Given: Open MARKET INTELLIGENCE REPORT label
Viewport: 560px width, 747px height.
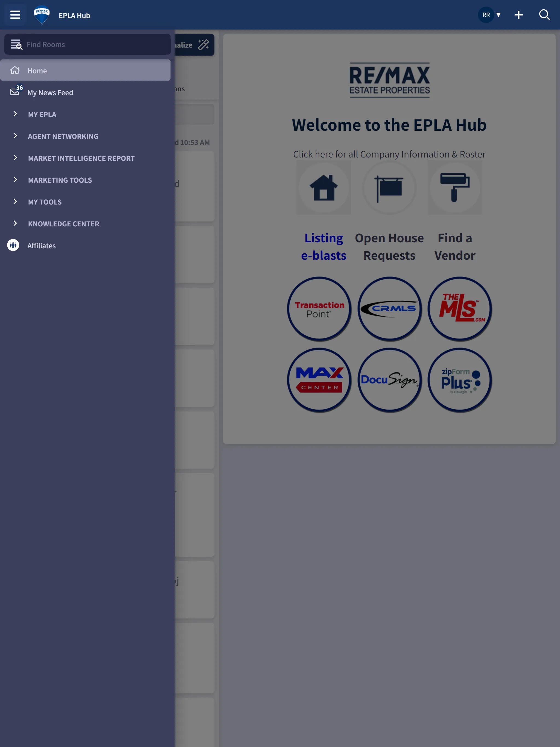Looking at the screenshot, I should (81, 158).
